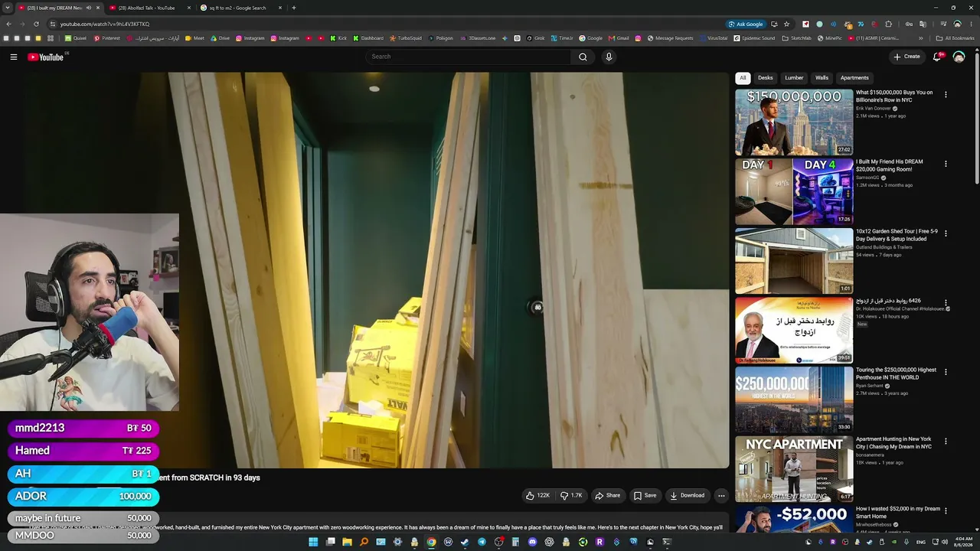Open Google Drive bookmark
This screenshot has height=551, width=980.
220,38
